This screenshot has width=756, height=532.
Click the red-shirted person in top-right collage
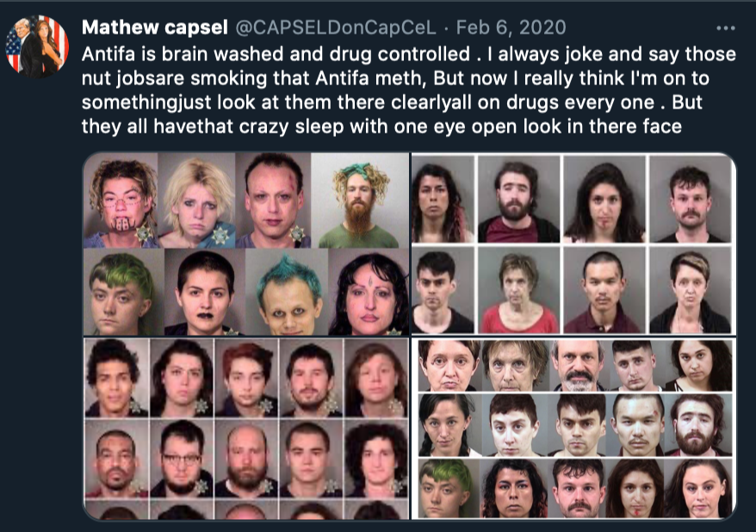[518, 291]
